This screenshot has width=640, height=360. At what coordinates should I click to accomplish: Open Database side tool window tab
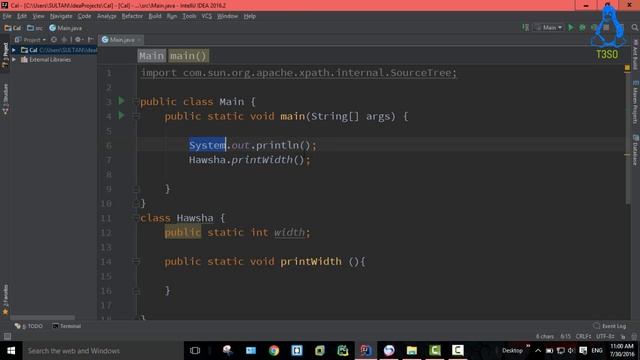point(635,150)
